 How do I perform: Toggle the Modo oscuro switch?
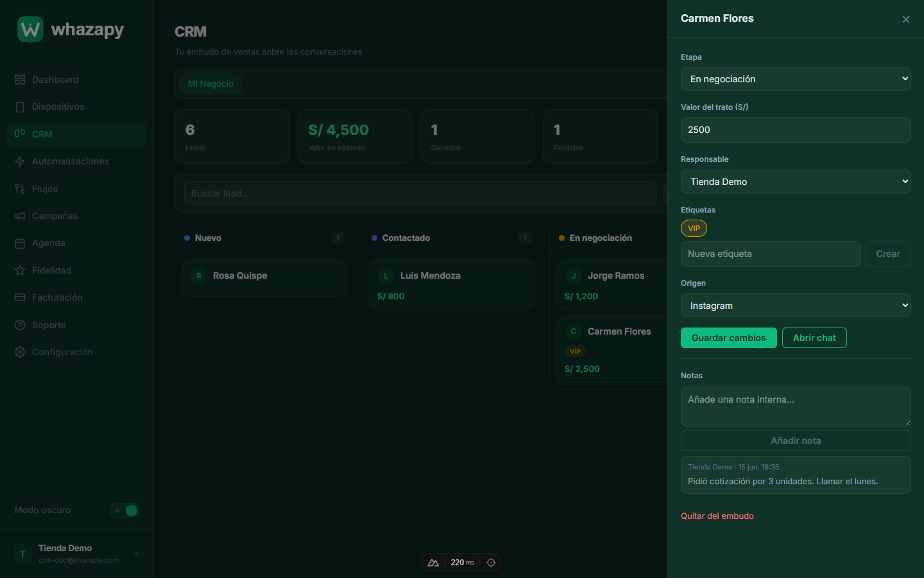coord(124,511)
